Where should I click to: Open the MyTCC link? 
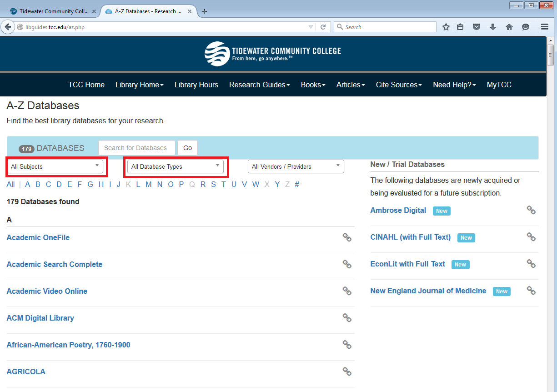[x=499, y=85]
